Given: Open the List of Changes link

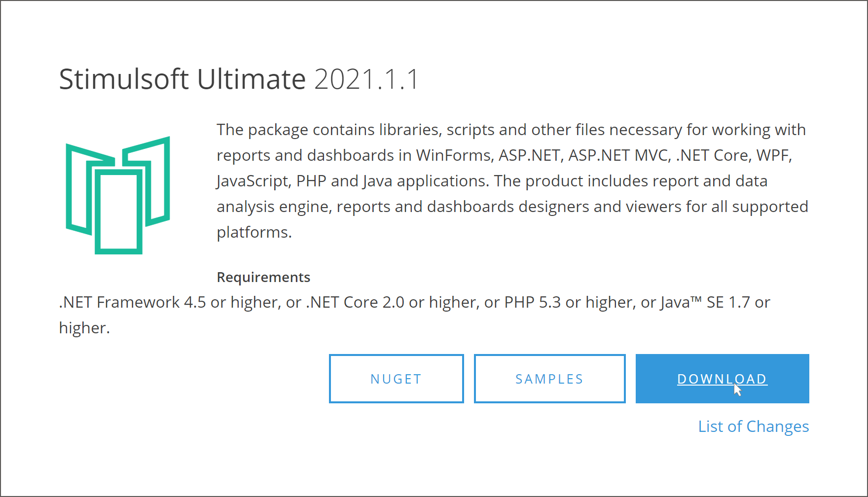Looking at the screenshot, I should click(754, 426).
